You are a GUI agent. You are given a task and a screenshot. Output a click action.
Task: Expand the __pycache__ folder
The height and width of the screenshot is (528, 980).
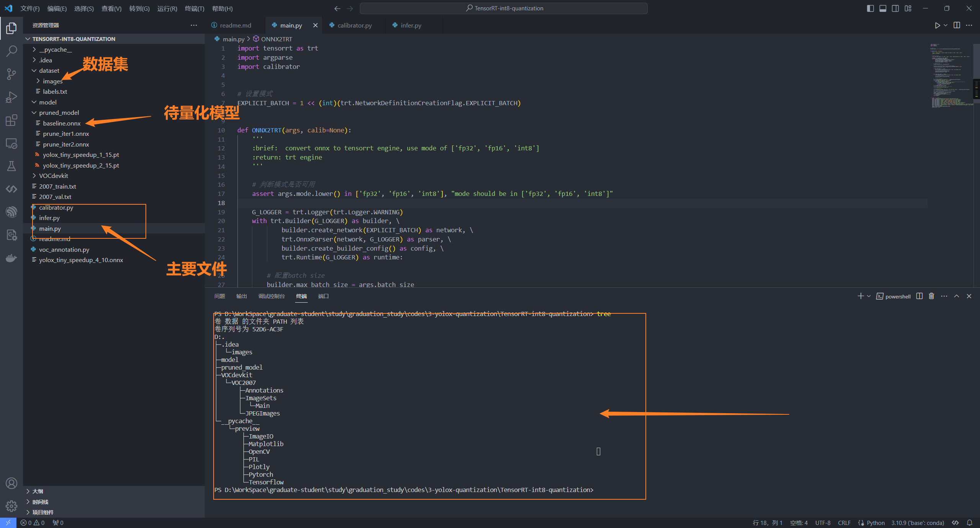pyautogui.click(x=55, y=50)
